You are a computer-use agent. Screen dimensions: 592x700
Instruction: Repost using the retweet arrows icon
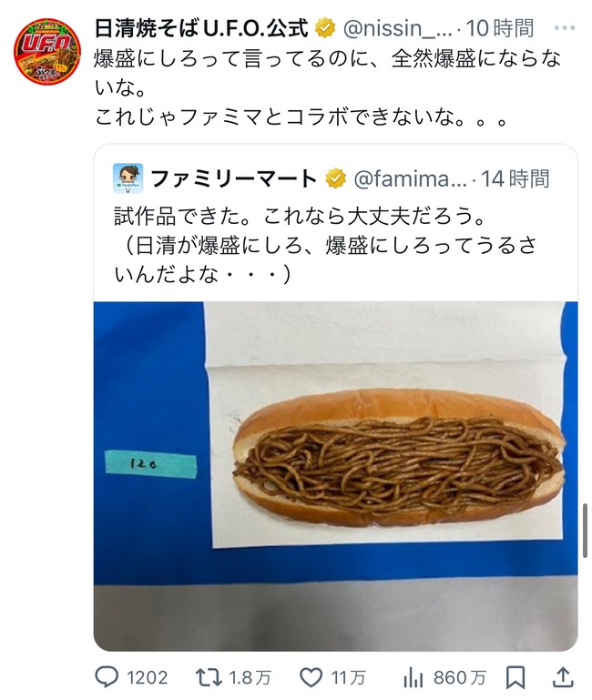pos(209,677)
